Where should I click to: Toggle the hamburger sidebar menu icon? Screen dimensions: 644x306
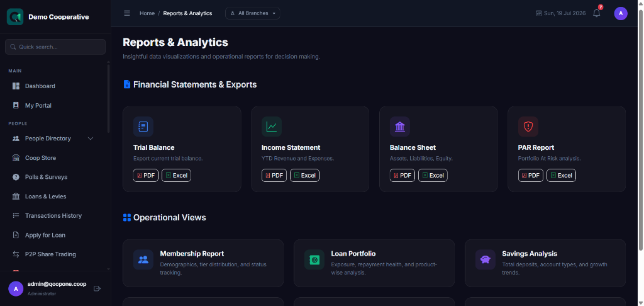tap(127, 13)
